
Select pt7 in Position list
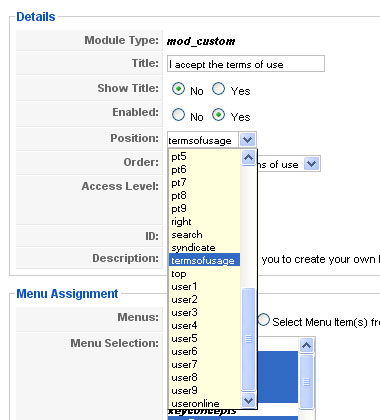[x=204, y=182]
